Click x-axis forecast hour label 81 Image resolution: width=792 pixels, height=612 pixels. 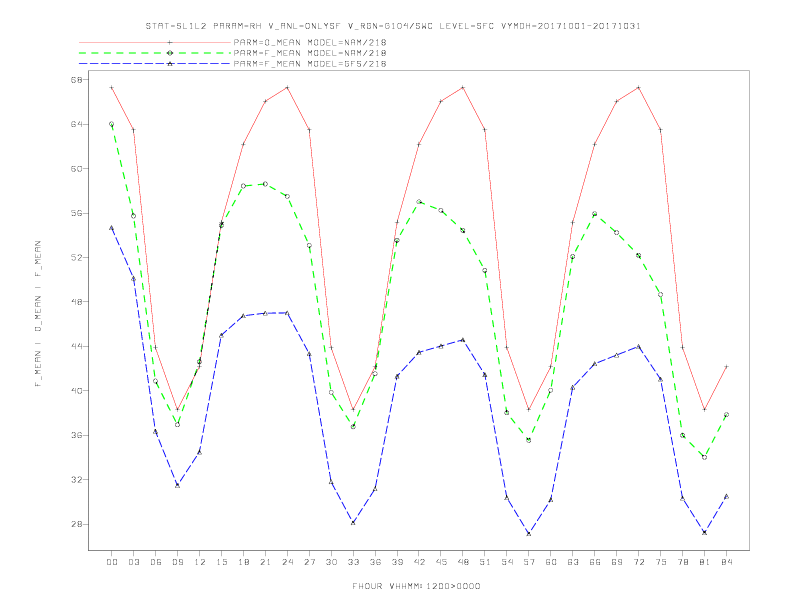[x=705, y=562]
